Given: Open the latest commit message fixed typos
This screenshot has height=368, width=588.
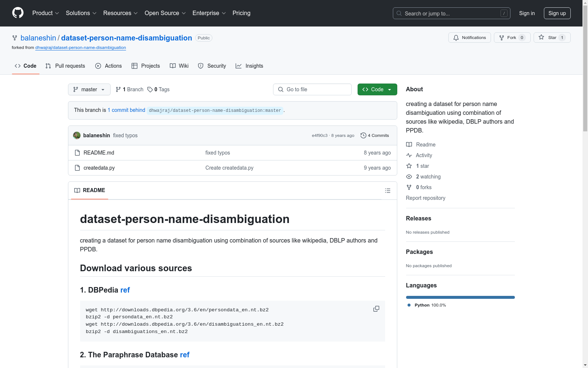Looking at the screenshot, I should pos(125,135).
